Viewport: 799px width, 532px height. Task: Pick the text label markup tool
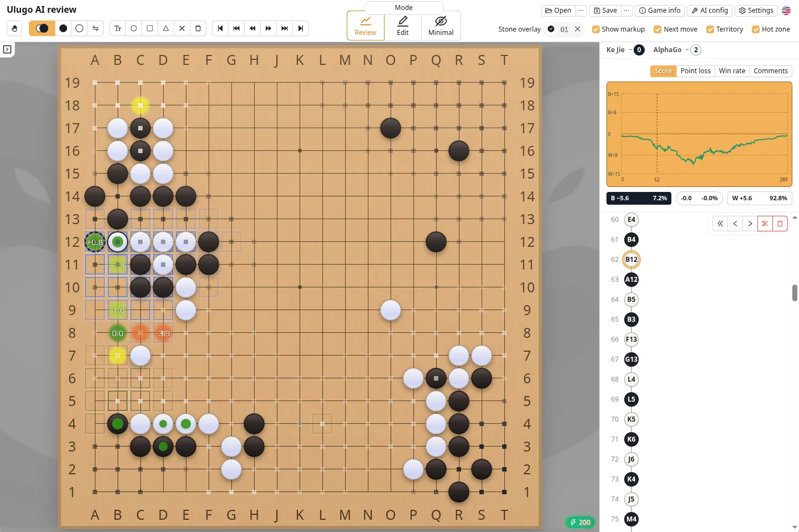(118, 28)
